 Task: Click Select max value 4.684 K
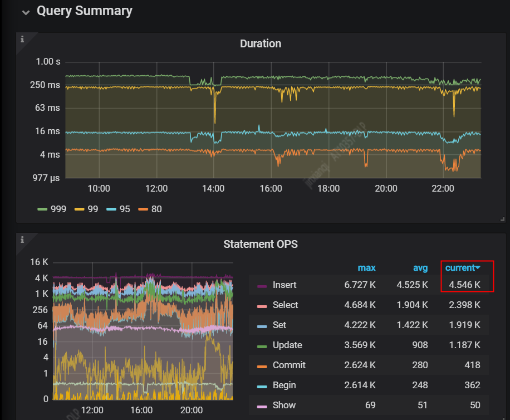(x=360, y=305)
